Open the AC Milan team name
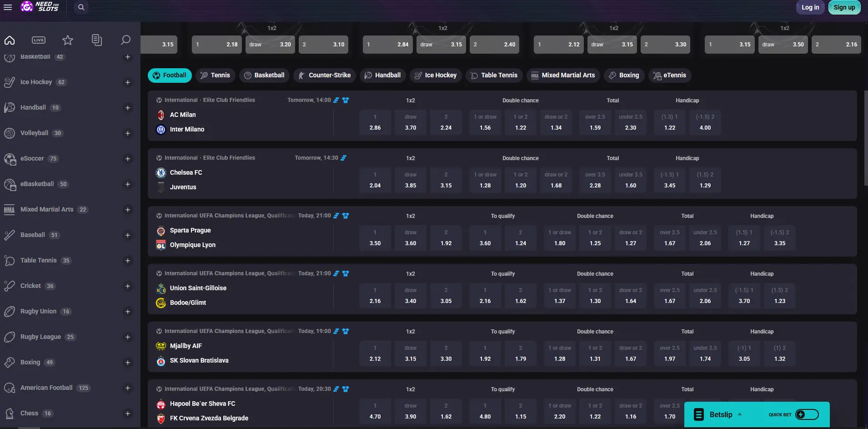Image resolution: width=868 pixels, height=429 pixels. tap(183, 115)
